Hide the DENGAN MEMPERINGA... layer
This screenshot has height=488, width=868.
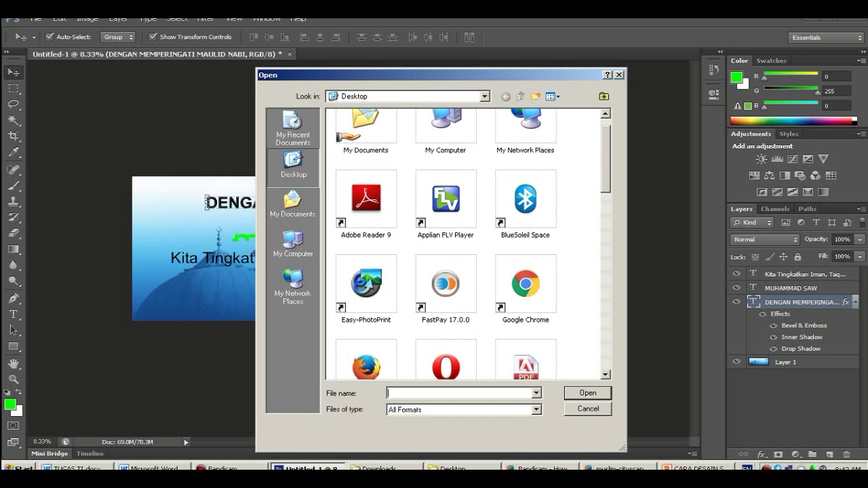click(736, 302)
